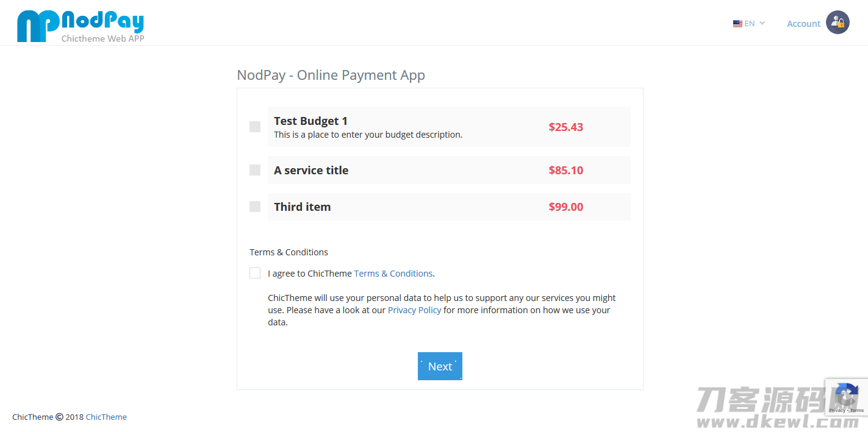Agree to ChicTheme Terms checkbox
The height and width of the screenshot is (432, 868).
pyautogui.click(x=255, y=273)
